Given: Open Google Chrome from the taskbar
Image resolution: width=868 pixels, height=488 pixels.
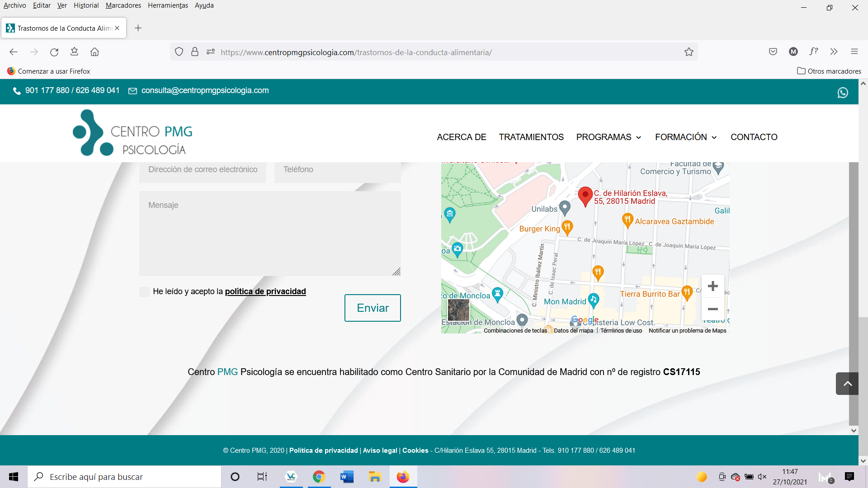Looking at the screenshot, I should point(319,477).
